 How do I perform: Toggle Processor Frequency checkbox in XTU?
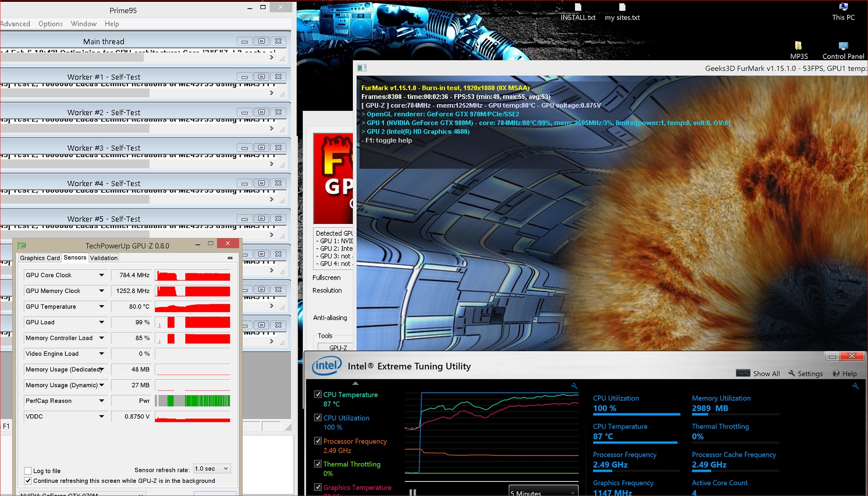click(x=318, y=441)
